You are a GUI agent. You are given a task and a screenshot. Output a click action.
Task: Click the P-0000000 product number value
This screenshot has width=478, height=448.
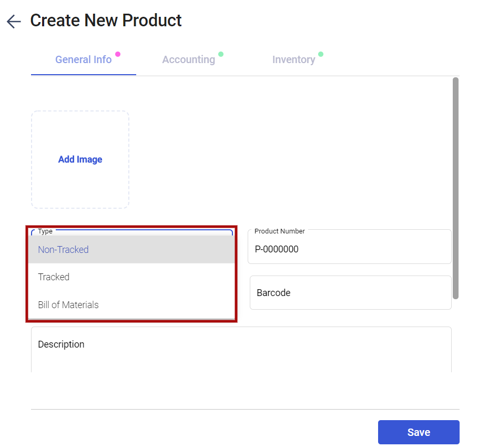click(x=277, y=249)
